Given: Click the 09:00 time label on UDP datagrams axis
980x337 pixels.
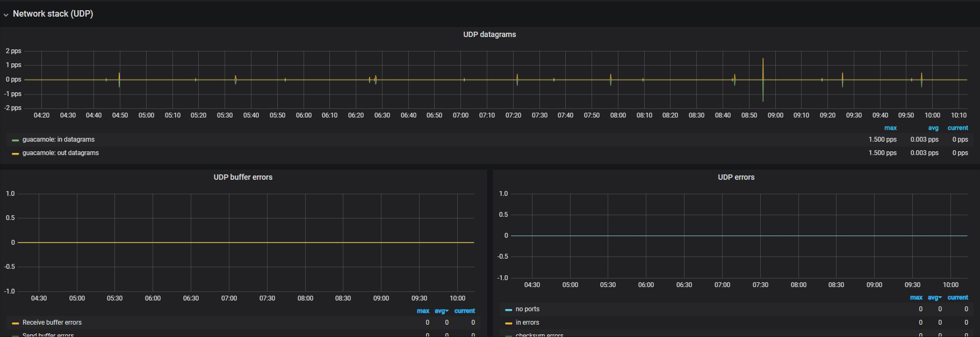Looking at the screenshot, I should (775, 115).
